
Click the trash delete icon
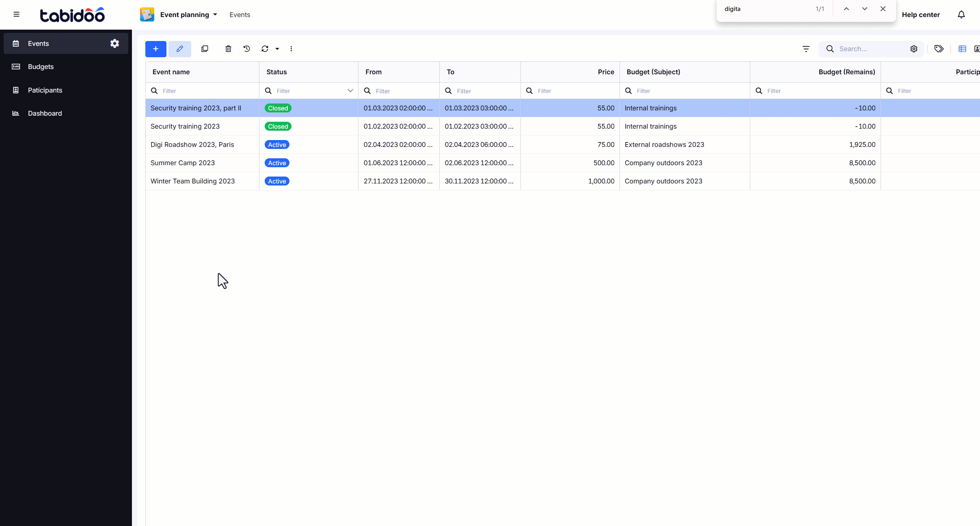(x=228, y=49)
